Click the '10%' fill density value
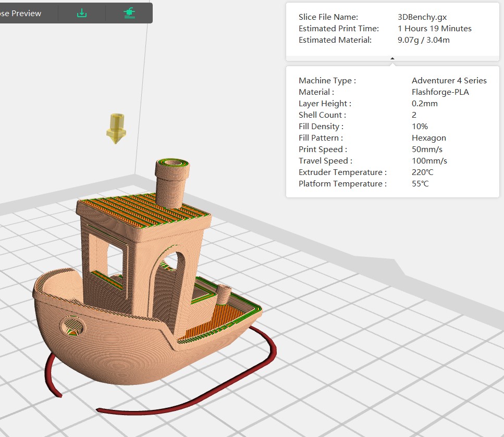504x437 pixels. (x=420, y=126)
